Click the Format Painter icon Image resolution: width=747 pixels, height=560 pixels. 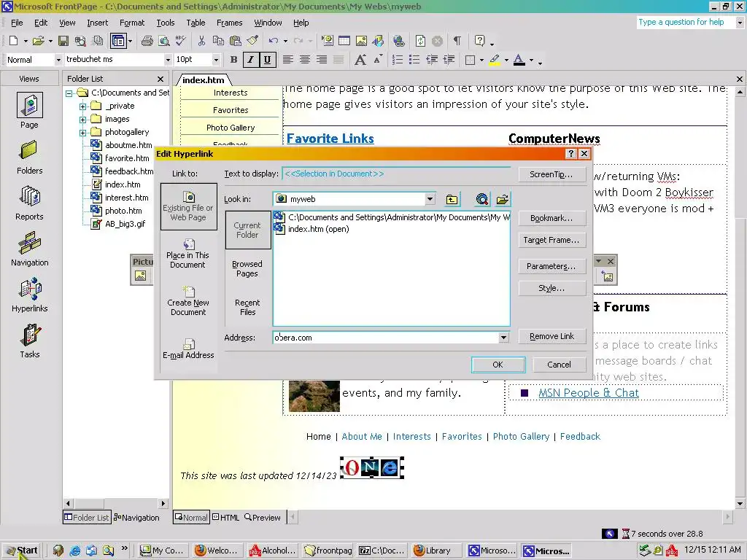pyautogui.click(x=252, y=41)
